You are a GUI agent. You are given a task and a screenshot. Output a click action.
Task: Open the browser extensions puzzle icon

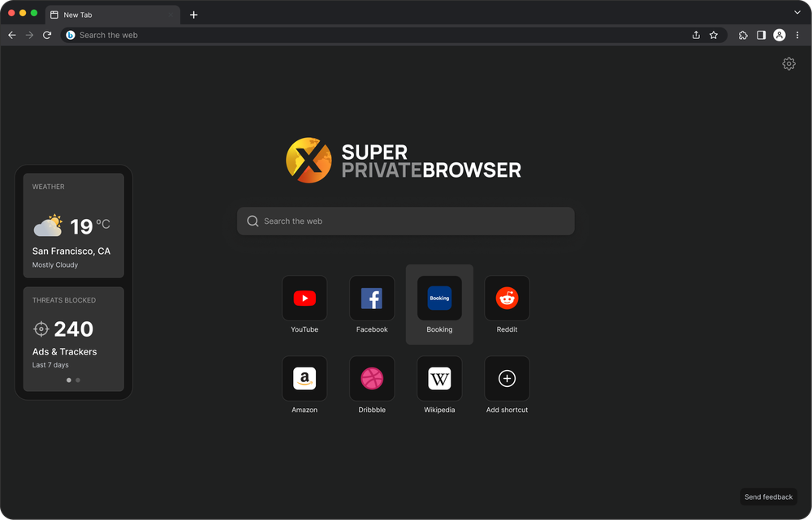click(743, 35)
